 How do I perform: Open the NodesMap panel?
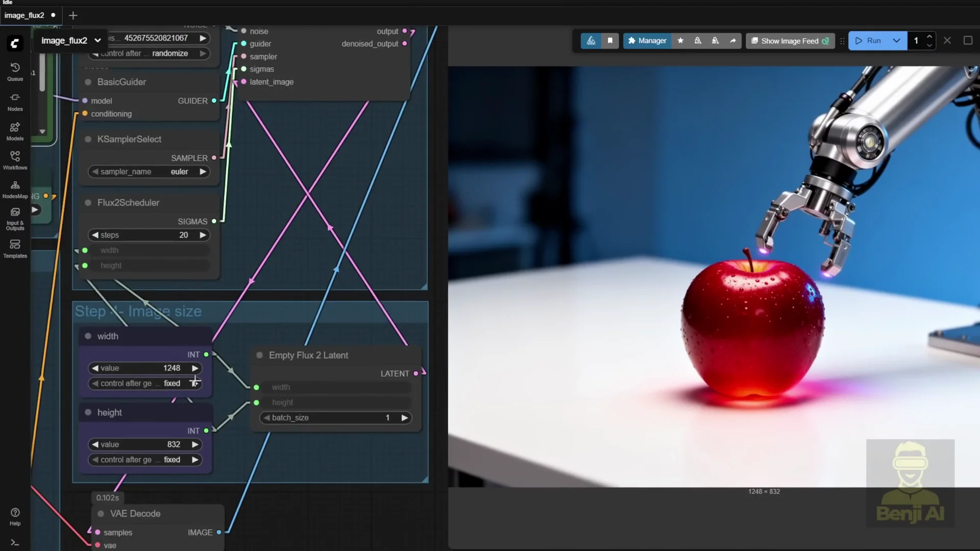(15, 189)
